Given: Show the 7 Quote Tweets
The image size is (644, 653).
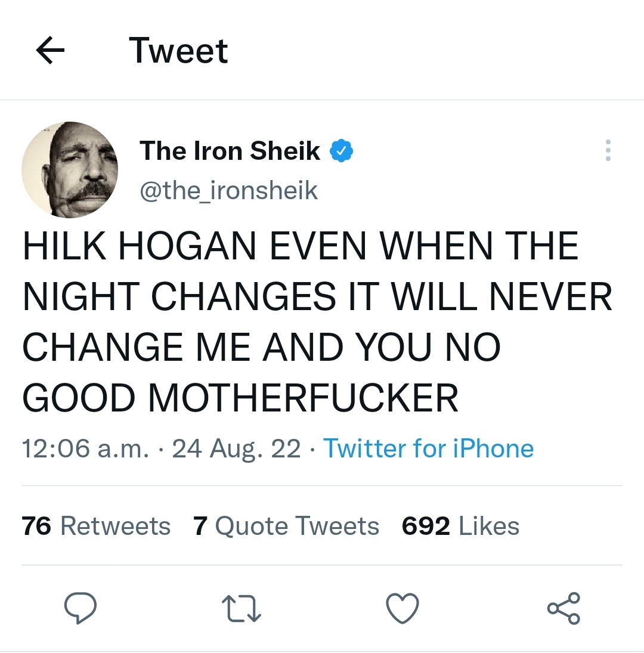Looking at the screenshot, I should pyautogui.click(x=286, y=526).
